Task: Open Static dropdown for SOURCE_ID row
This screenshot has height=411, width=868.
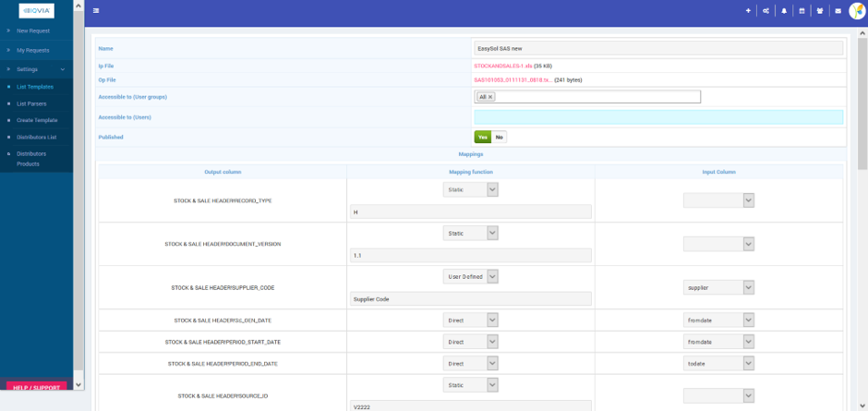Action: pyautogui.click(x=471, y=384)
